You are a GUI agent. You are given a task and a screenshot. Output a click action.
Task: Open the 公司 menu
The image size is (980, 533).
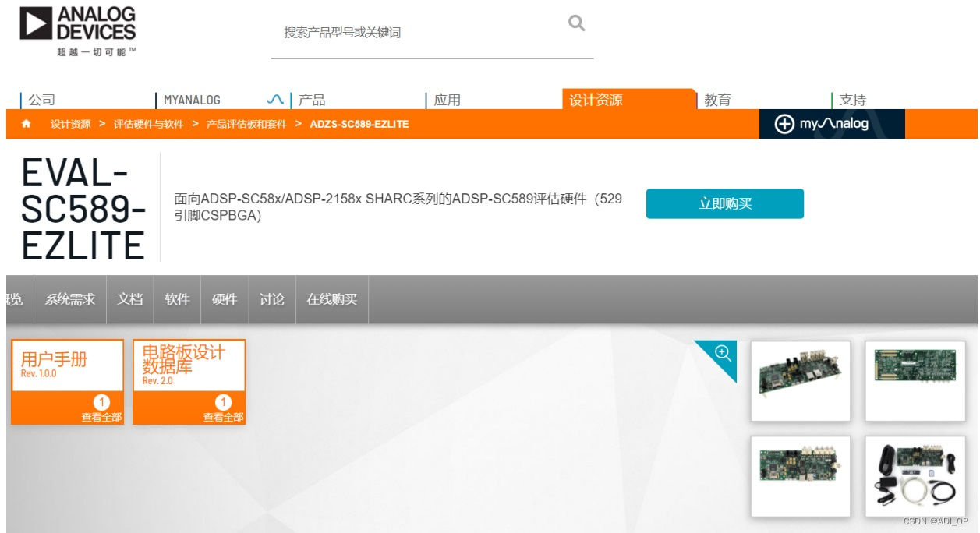point(42,100)
